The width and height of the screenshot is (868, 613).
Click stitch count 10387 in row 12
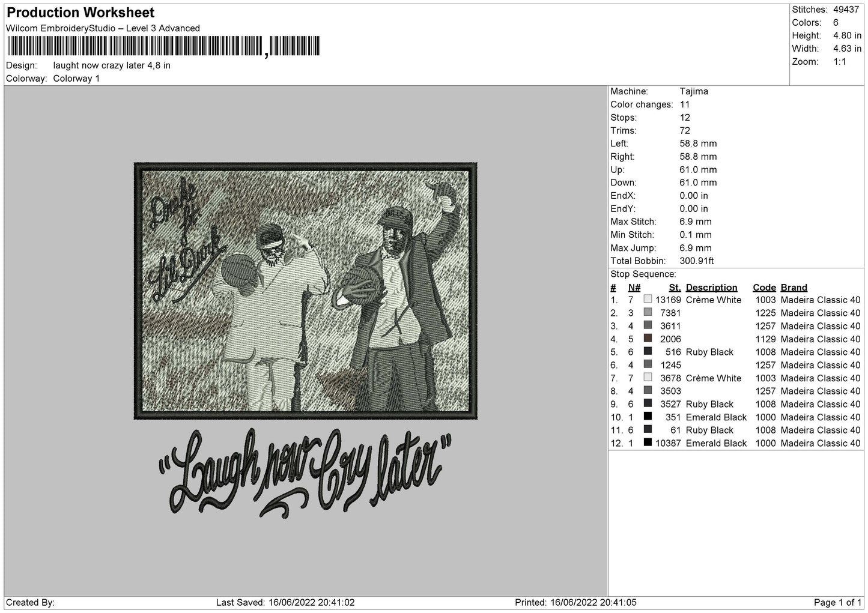[x=668, y=443]
